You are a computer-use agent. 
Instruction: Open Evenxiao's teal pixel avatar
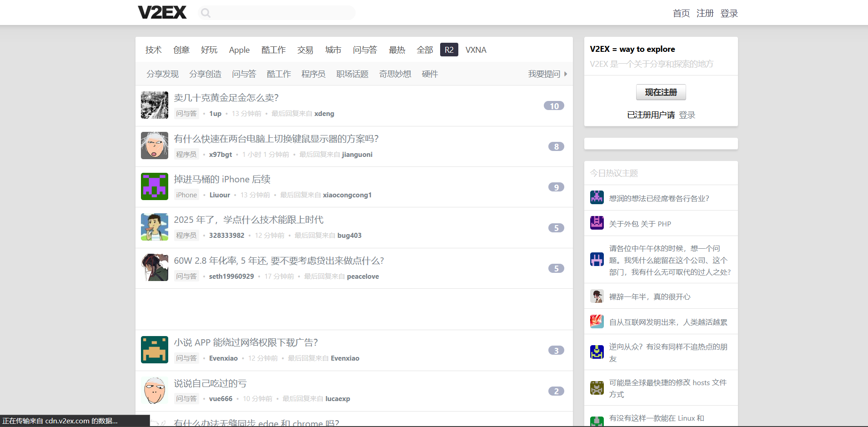coord(154,350)
